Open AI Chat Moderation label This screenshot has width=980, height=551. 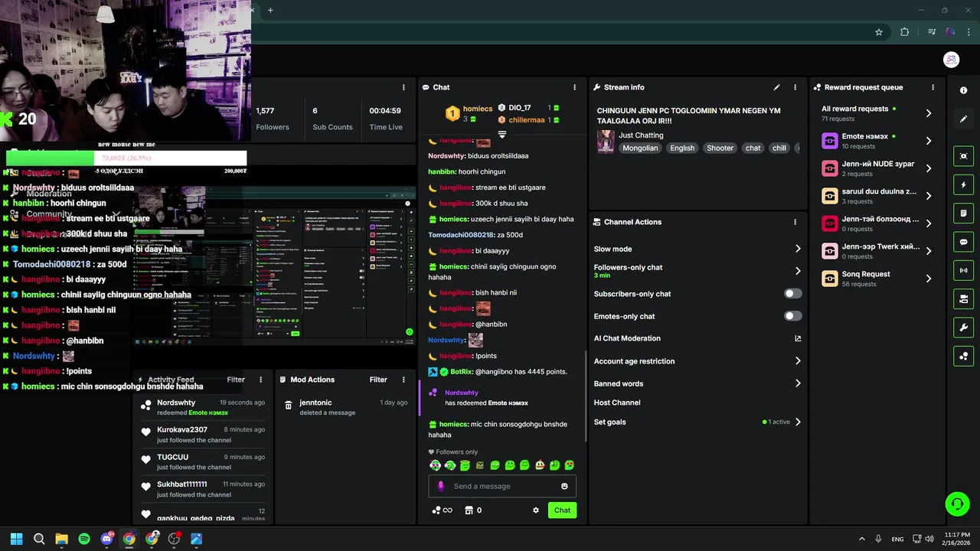(x=627, y=338)
